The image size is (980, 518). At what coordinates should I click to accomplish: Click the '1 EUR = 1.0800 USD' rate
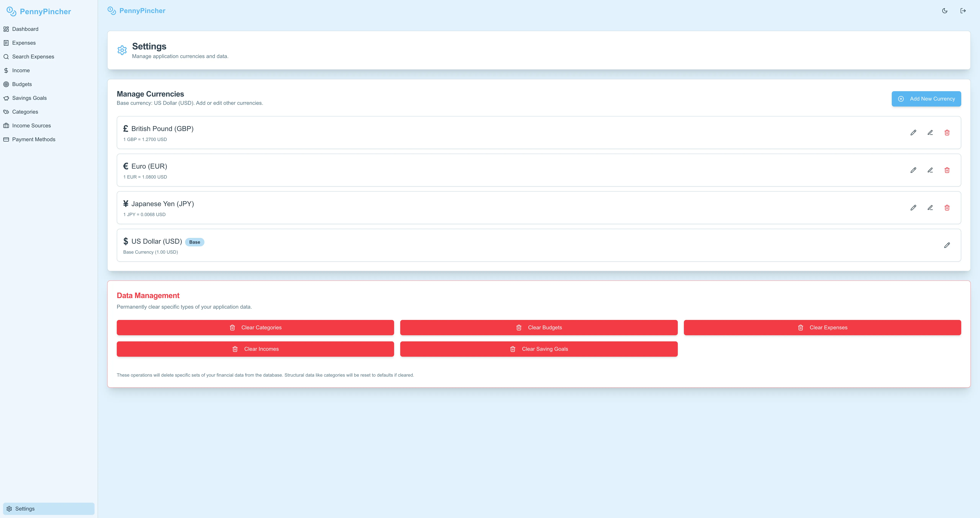pos(145,177)
